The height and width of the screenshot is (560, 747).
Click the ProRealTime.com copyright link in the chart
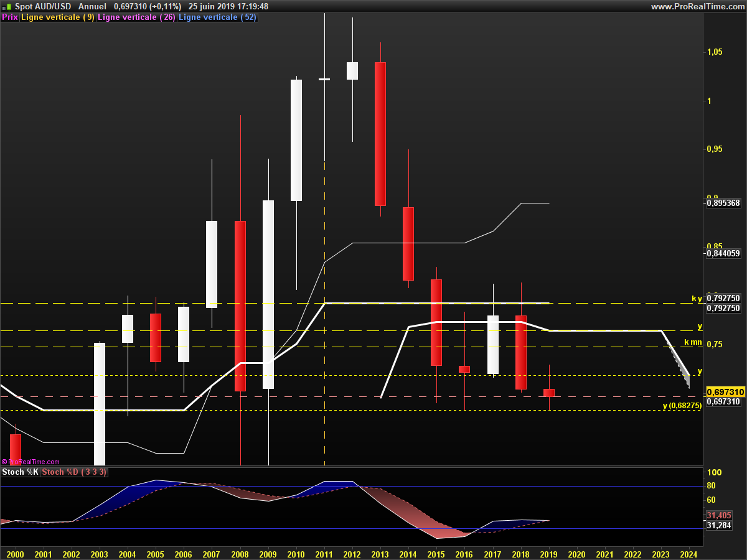click(x=31, y=462)
